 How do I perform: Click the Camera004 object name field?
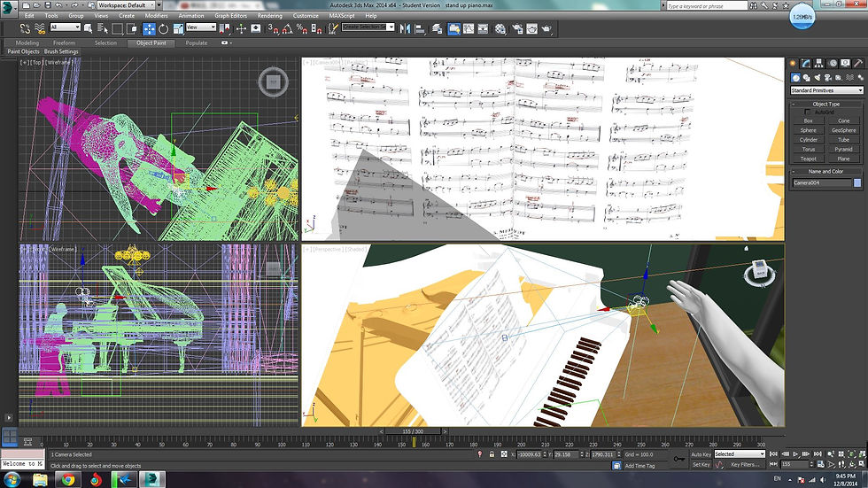(822, 182)
